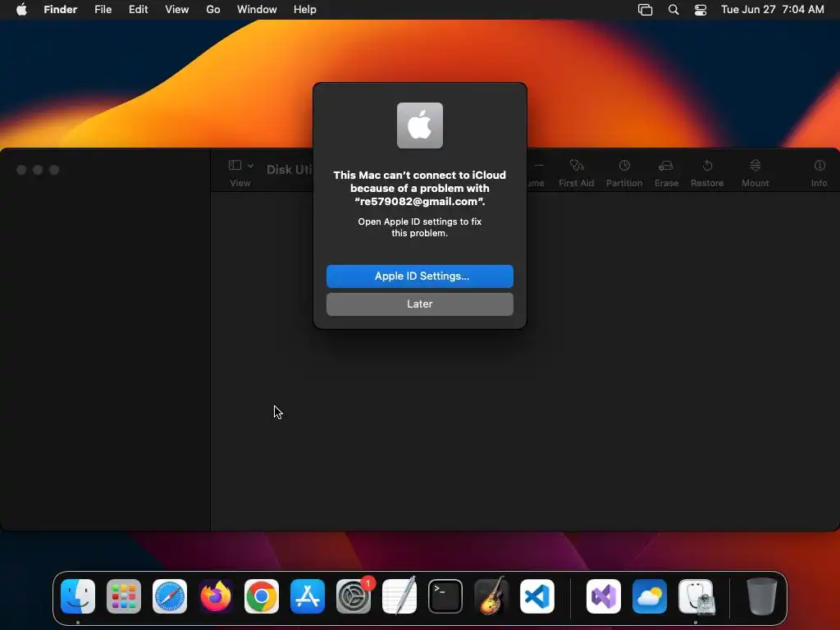Click Mount in Disk Utility toolbar
This screenshot has height=630, width=840.
click(x=756, y=173)
